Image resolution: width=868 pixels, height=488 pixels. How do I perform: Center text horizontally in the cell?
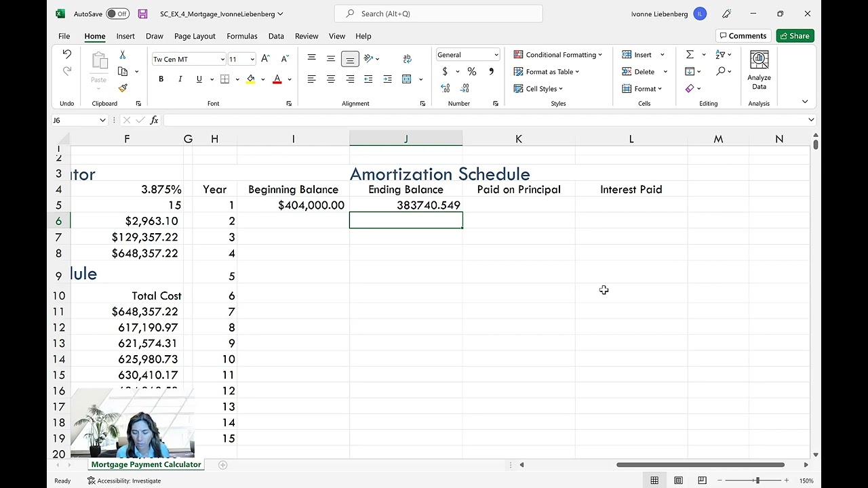330,79
